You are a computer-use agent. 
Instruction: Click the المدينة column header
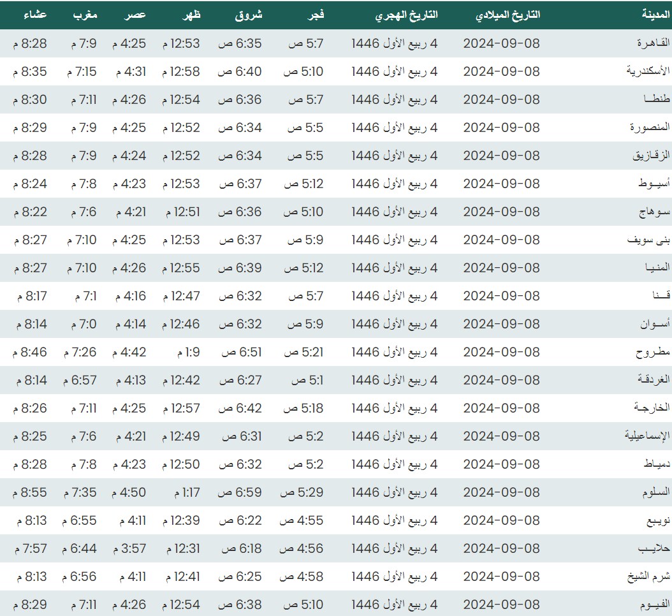(655, 15)
